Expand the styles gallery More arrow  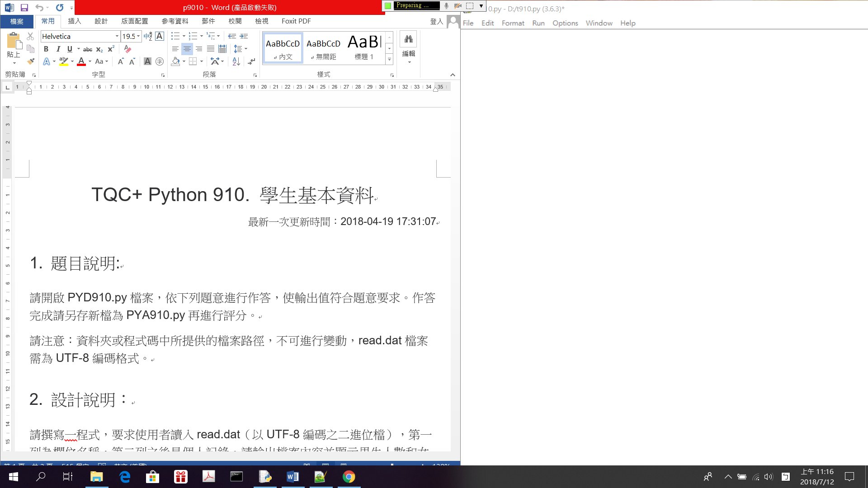pyautogui.click(x=389, y=59)
